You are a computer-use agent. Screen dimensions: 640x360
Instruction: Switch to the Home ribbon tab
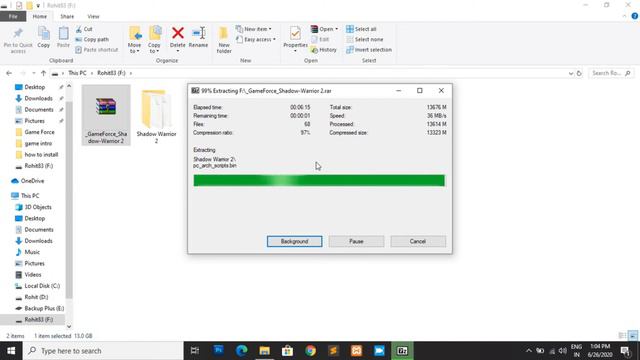tap(40, 16)
